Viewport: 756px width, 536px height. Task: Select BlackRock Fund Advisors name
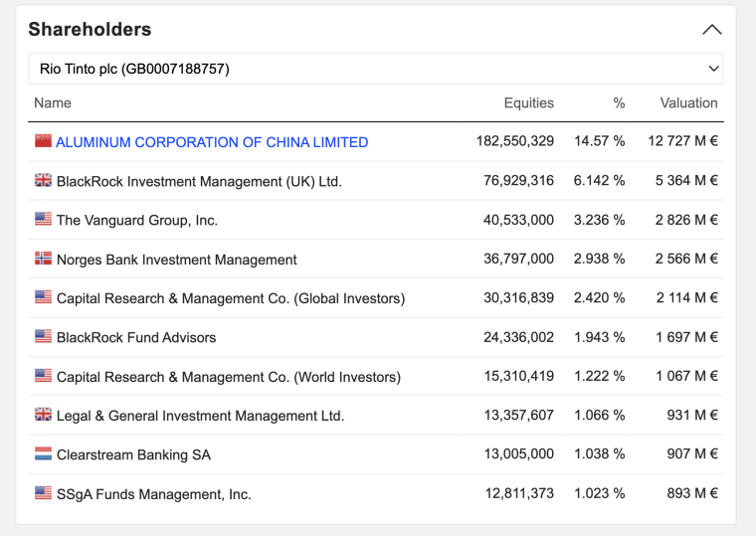pyautogui.click(x=136, y=337)
